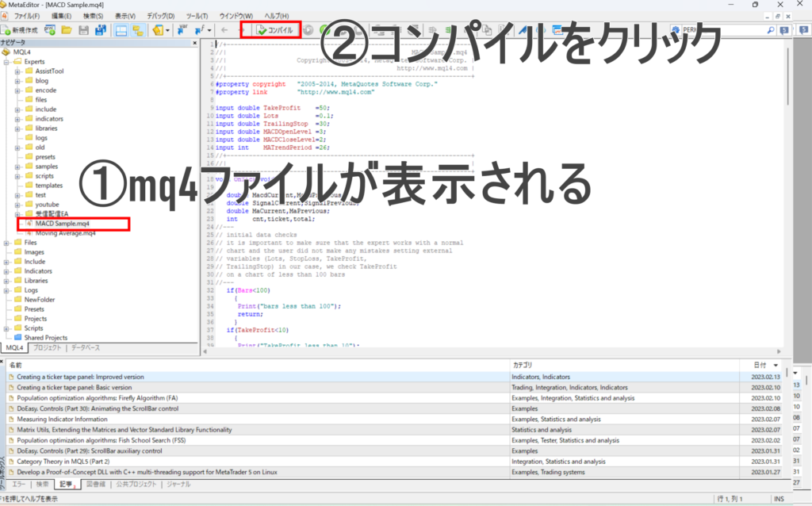Open the 検索(S) menu
The width and height of the screenshot is (812, 506).
coord(94,16)
